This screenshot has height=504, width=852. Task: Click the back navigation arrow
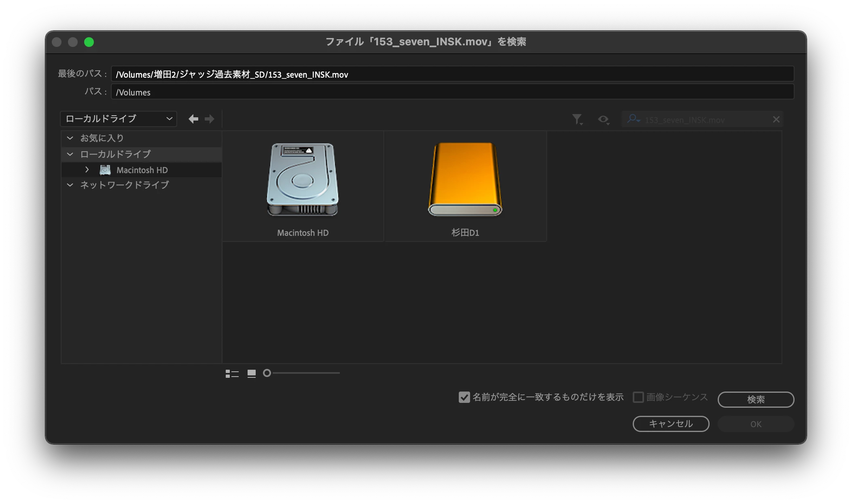point(193,119)
